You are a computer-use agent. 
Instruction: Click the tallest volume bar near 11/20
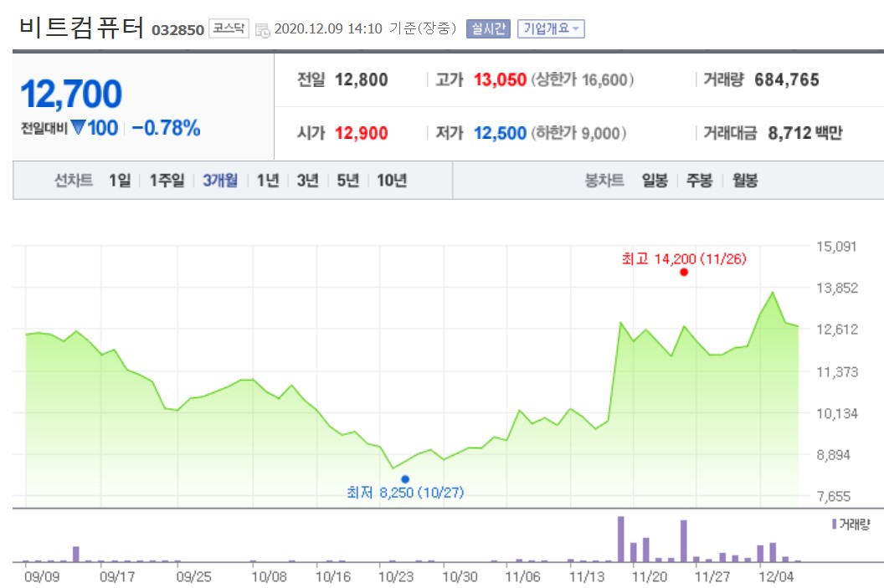tap(620, 539)
